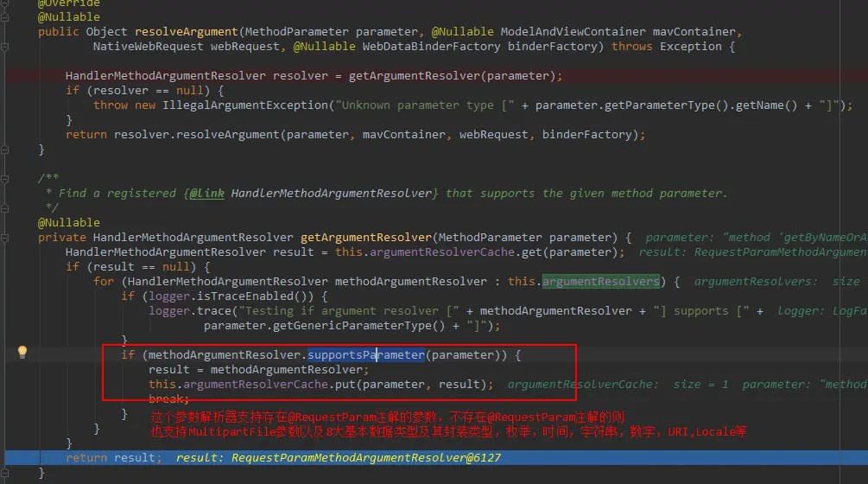The width and height of the screenshot is (868, 484).
Task: Click getParameterType() call
Action: click(x=666, y=105)
